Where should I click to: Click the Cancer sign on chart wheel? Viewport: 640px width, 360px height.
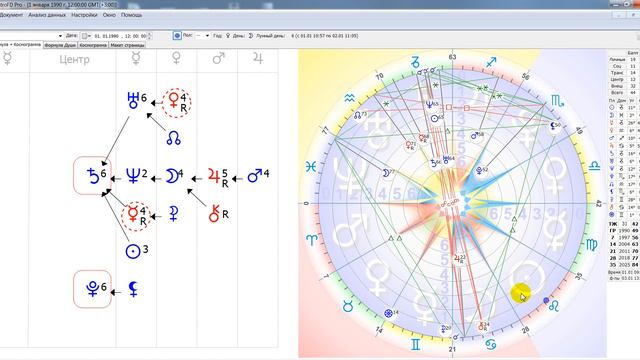(491, 345)
